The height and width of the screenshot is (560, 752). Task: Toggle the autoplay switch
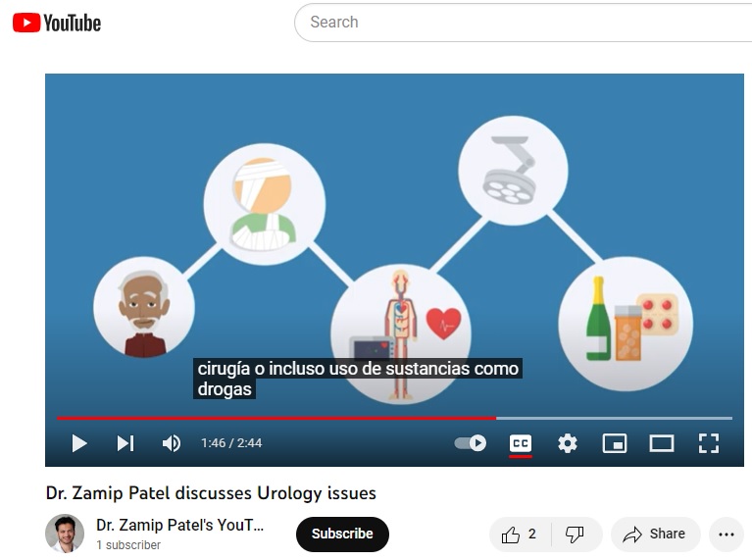pyautogui.click(x=470, y=442)
